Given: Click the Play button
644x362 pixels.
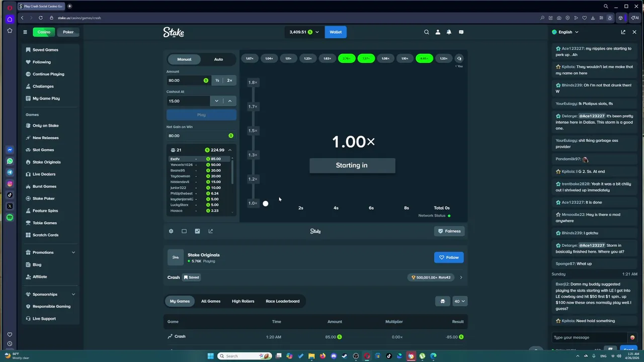Looking at the screenshot, I should click(201, 115).
